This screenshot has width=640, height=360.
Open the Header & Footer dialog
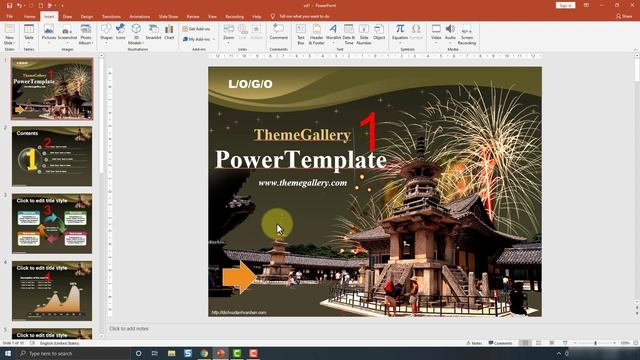pyautogui.click(x=316, y=34)
